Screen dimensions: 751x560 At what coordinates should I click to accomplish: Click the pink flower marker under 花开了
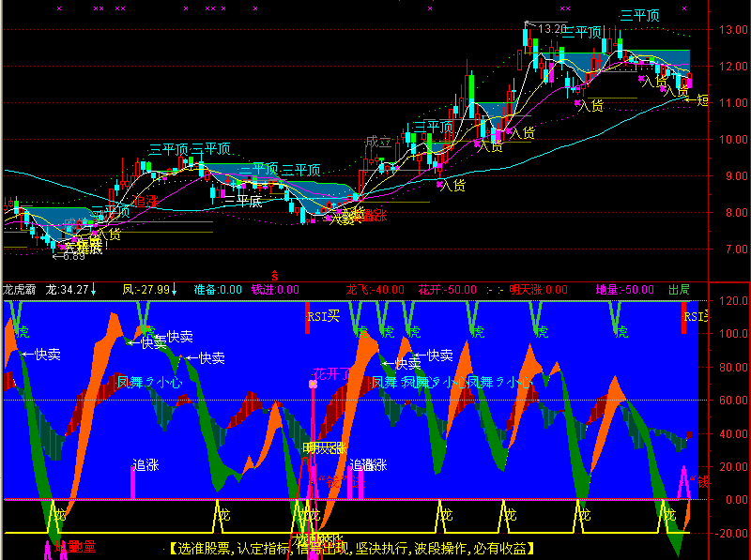(x=313, y=384)
